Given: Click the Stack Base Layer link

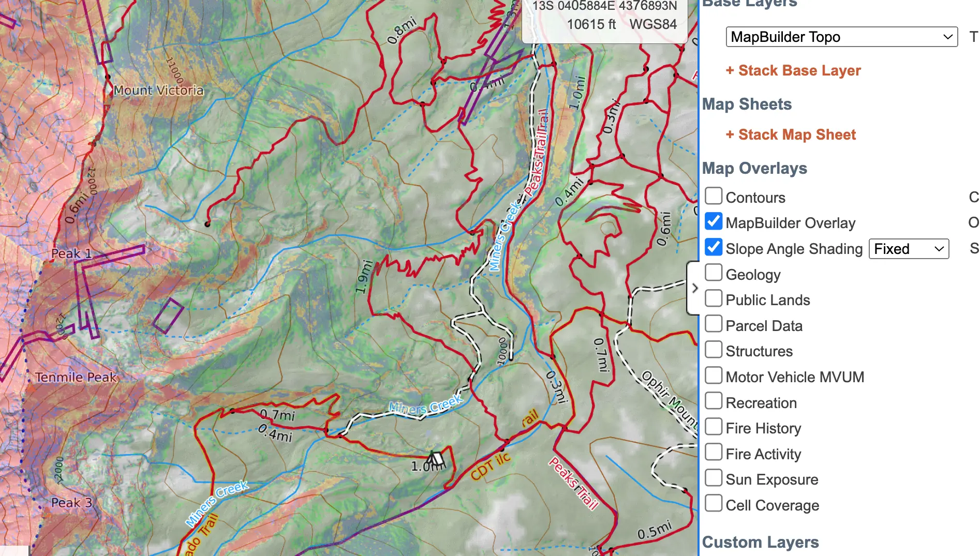Looking at the screenshot, I should point(793,70).
